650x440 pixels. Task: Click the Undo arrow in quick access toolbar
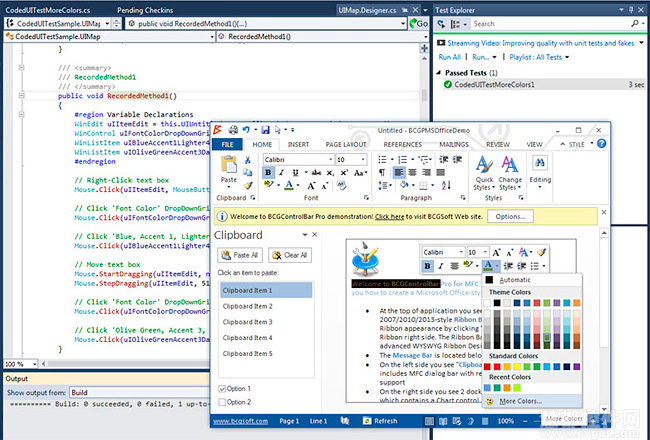click(x=246, y=130)
